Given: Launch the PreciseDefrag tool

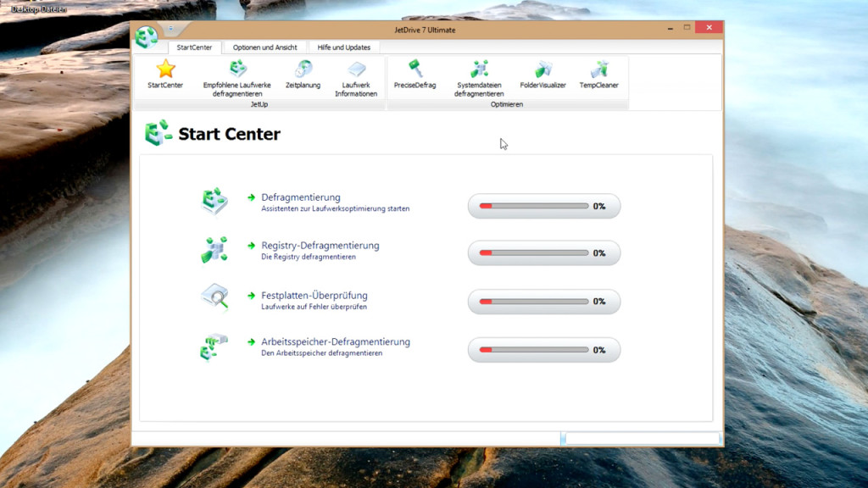Looking at the screenshot, I should pyautogui.click(x=415, y=69).
